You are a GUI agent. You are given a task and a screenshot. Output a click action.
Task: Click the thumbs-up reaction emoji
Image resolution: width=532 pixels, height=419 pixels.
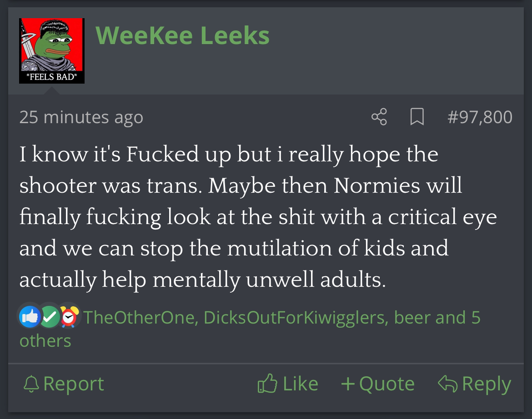(x=30, y=317)
